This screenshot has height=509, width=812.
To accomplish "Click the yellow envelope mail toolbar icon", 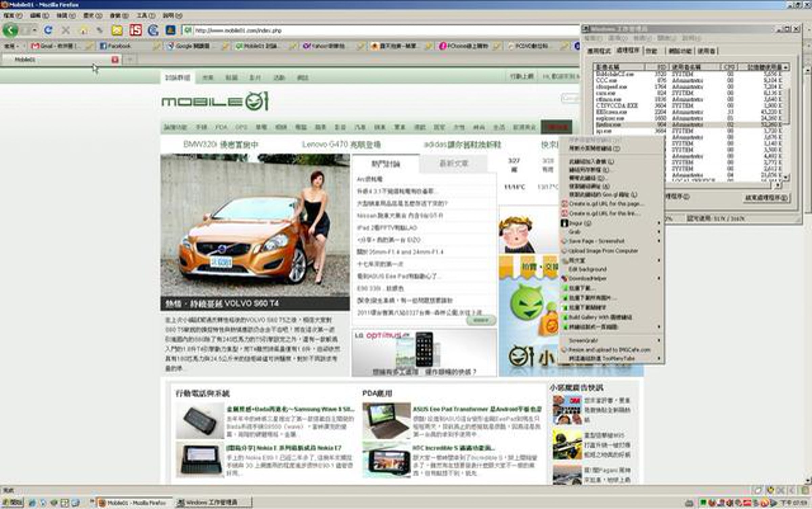I will pos(117,30).
